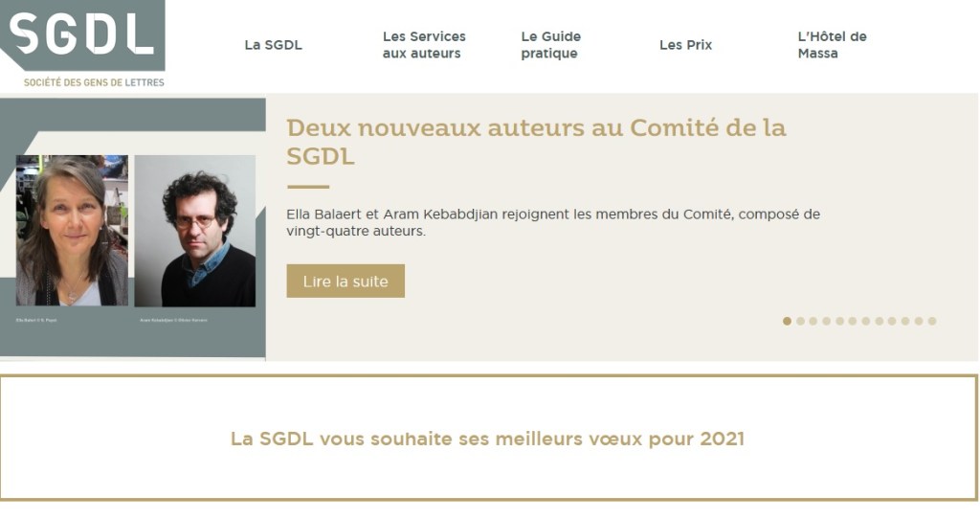Select the last carousel dot

point(932,322)
